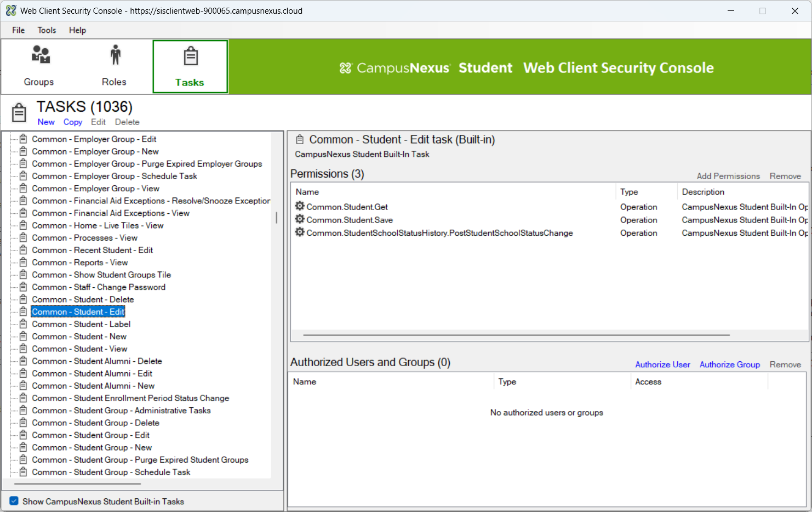Click clipboard icon beside Common - Employer Group - Edit

tap(23, 139)
